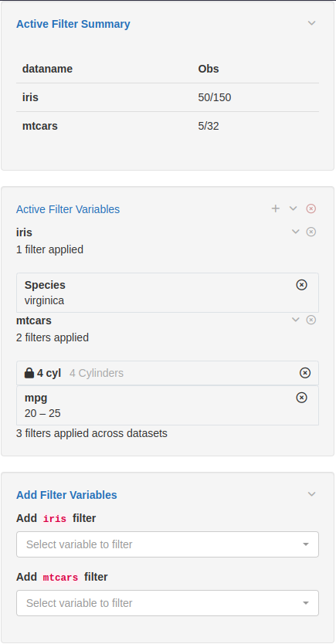This screenshot has height=644, width=336.
Task: Collapse the mtcars dataset filters
Action: point(295,320)
